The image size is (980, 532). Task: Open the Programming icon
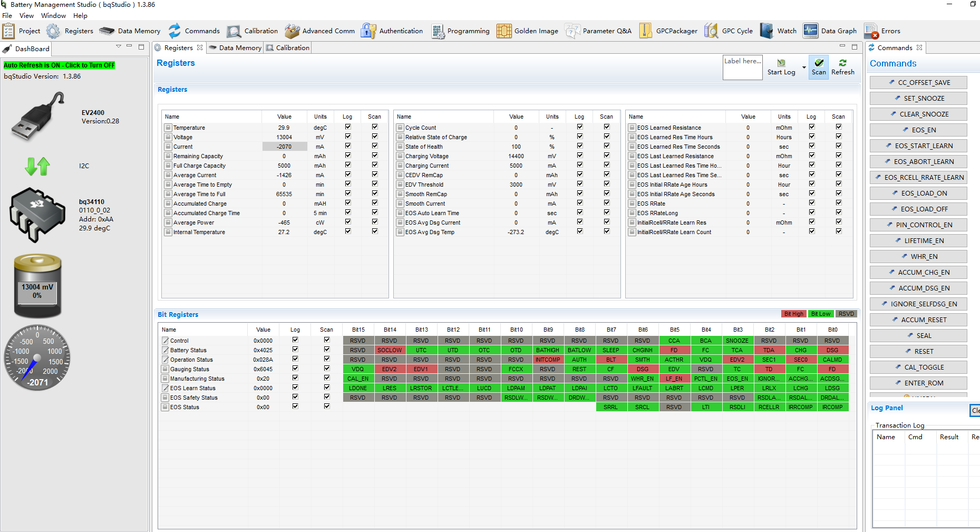(x=438, y=31)
